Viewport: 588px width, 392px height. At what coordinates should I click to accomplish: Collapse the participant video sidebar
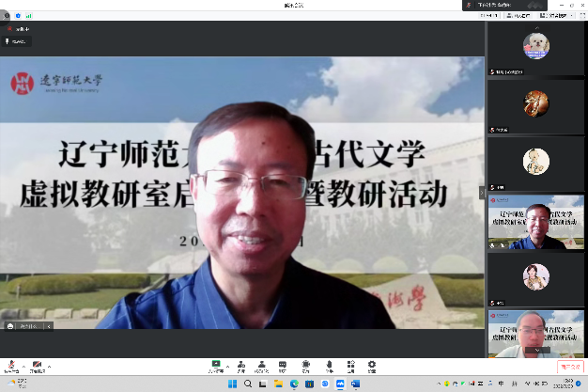[483, 193]
